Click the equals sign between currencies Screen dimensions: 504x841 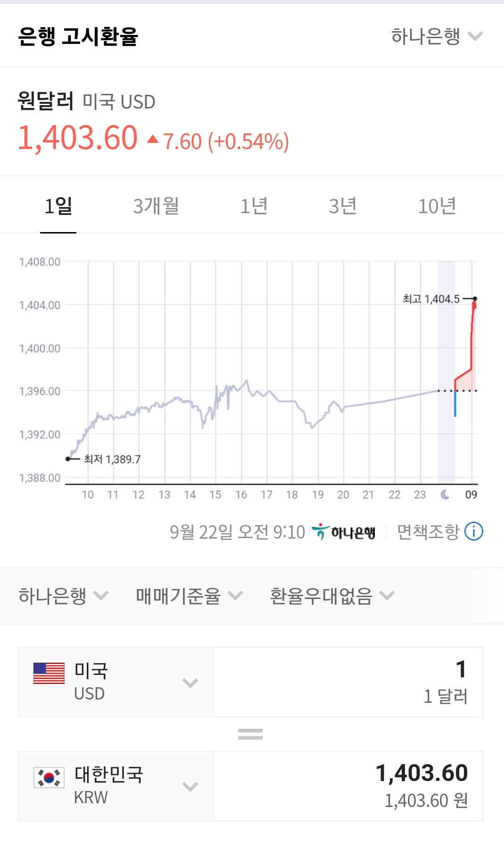[x=250, y=734]
